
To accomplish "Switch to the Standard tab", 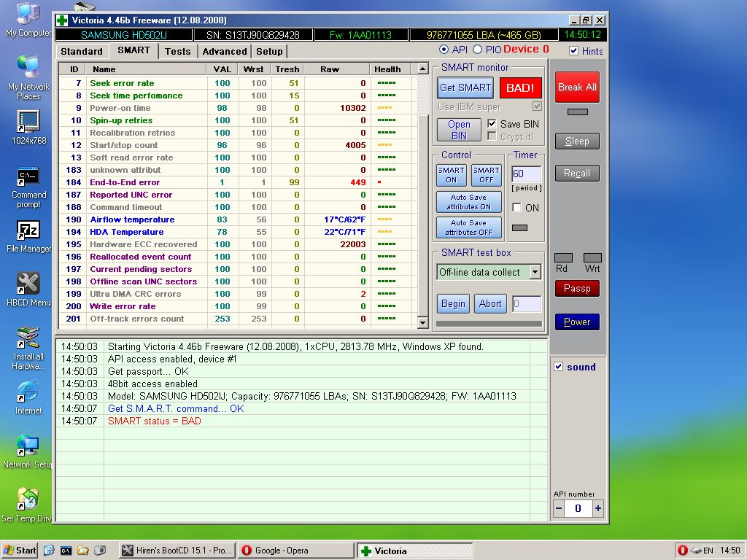I will tap(82, 52).
